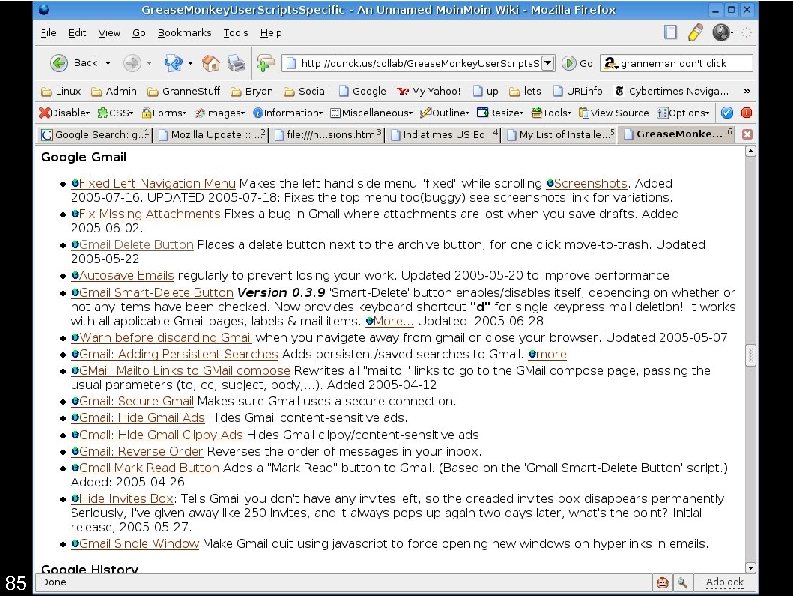Open CSS menu in web developer toolbar
The width and height of the screenshot is (793, 596).
(115, 113)
